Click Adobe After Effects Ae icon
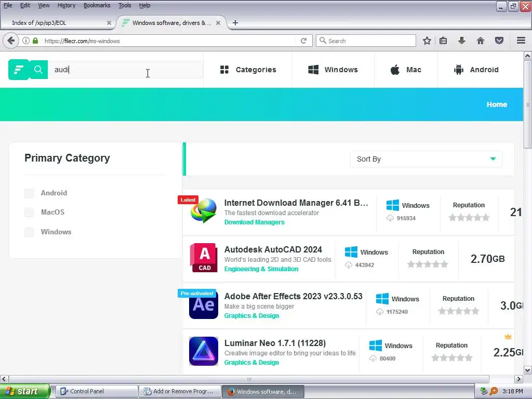Viewport: 532px width, 399px height. point(204,304)
